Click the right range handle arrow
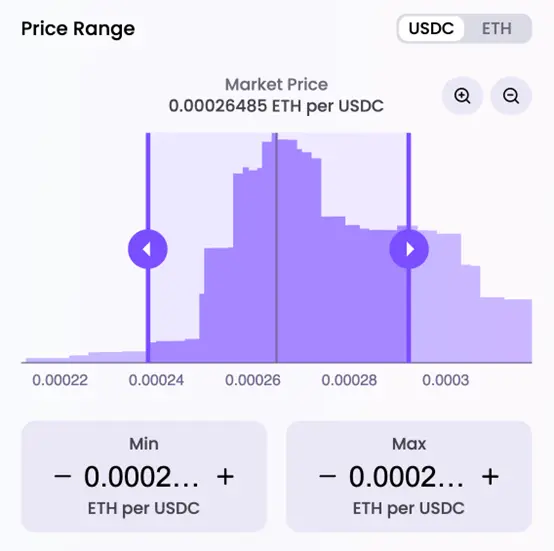Viewport: 554px width, 551px height. point(409,249)
